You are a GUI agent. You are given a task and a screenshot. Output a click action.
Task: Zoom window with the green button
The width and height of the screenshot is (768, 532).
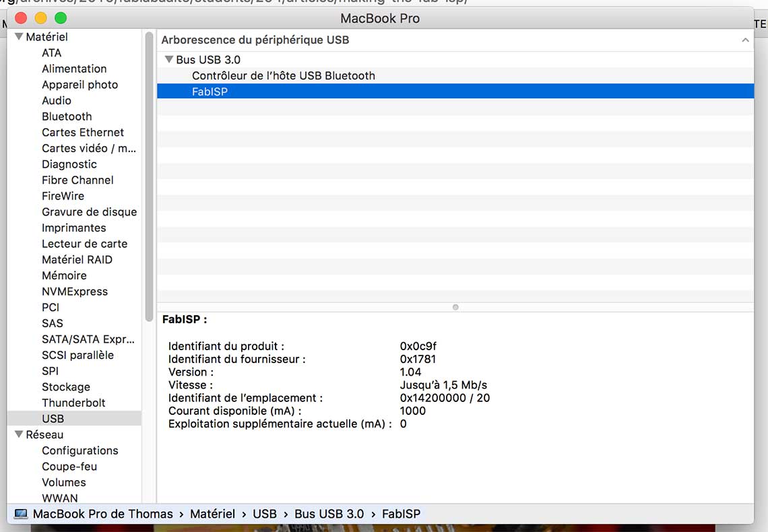tap(61, 18)
